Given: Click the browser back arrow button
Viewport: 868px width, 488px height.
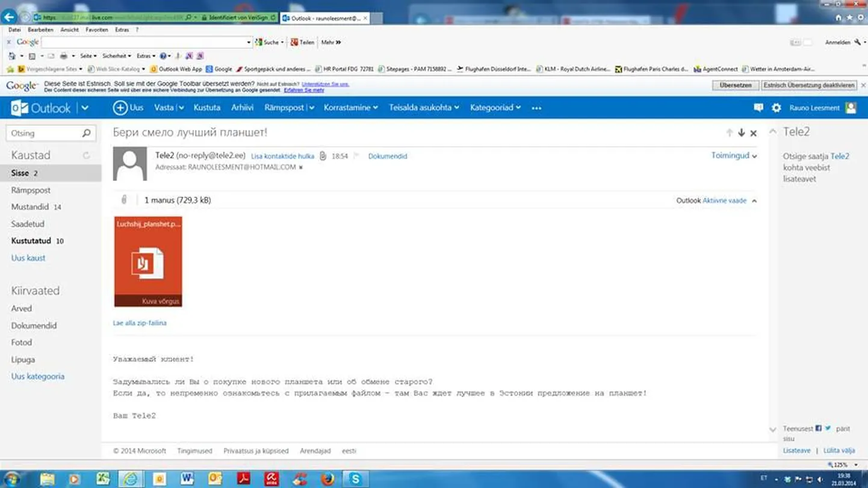Looking at the screenshot, I should tap(9, 17).
